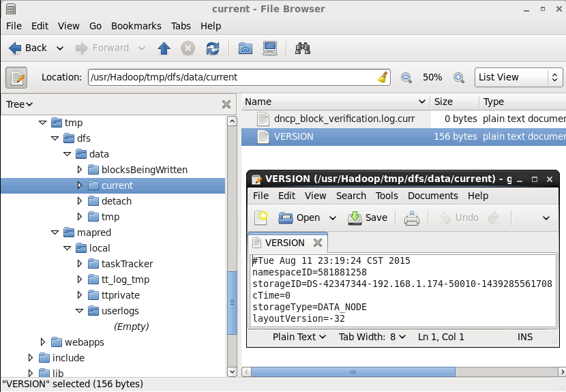Select the VERSION file row
Image resolution: width=566 pixels, height=392 pixels.
[x=404, y=136]
